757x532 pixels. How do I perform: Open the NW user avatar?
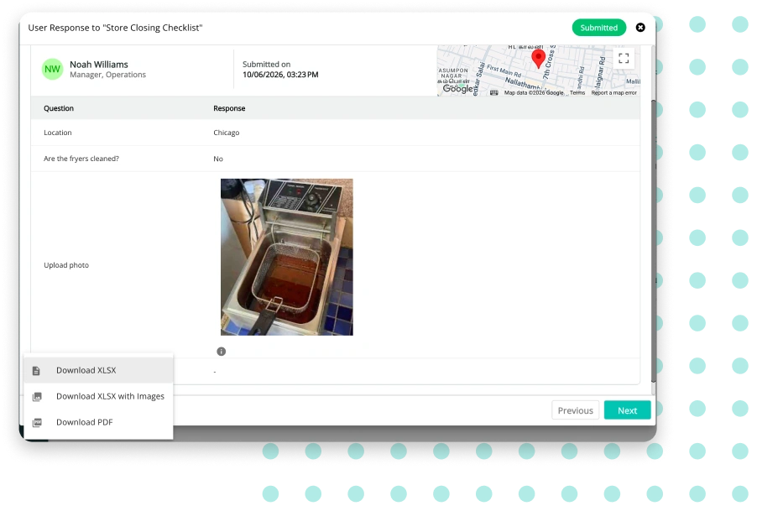click(x=52, y=69)
